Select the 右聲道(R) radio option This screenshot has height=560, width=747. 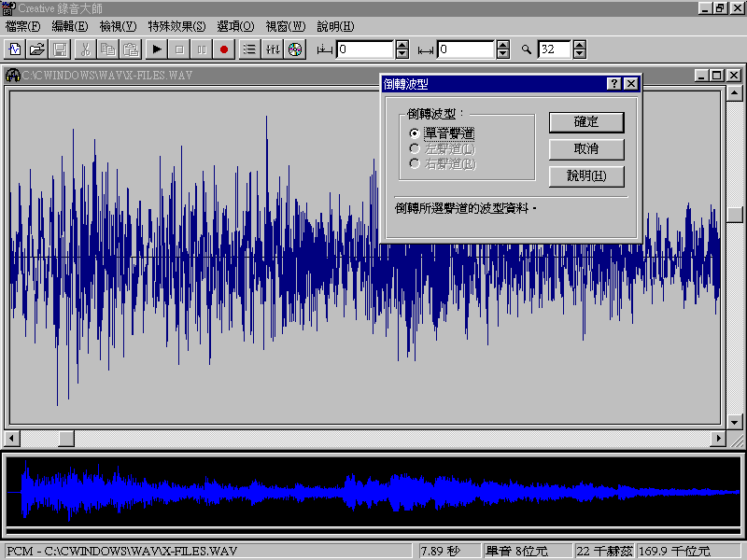(x=415, y=164)
